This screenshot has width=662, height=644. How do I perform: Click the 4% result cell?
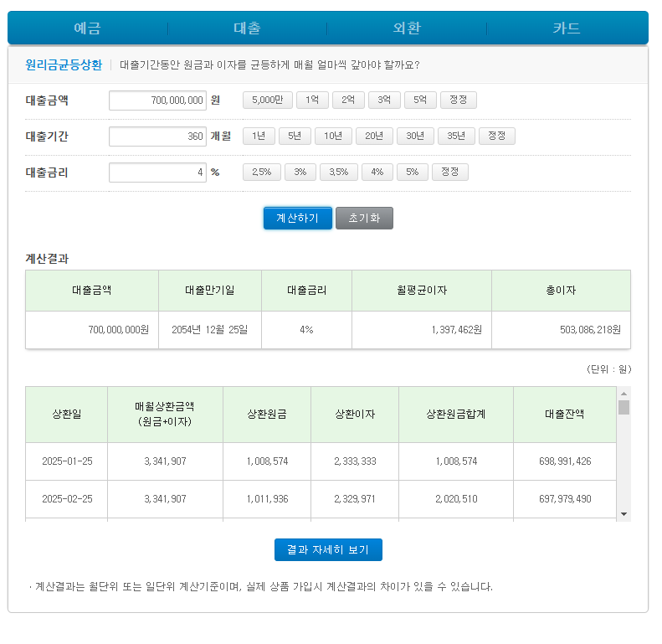(306, 330)
